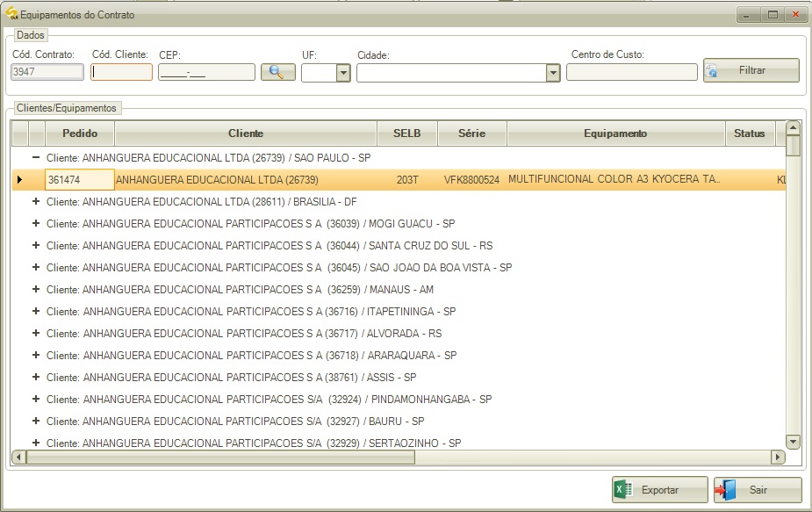This screenshot has height=512, width=812.
Task: Click the horizontal scrollbar left arrow
Action: [x=18, y=457]
